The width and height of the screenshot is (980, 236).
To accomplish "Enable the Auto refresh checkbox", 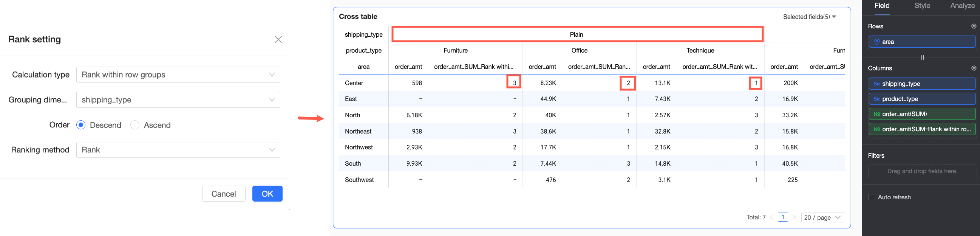I will coord(871,197).
